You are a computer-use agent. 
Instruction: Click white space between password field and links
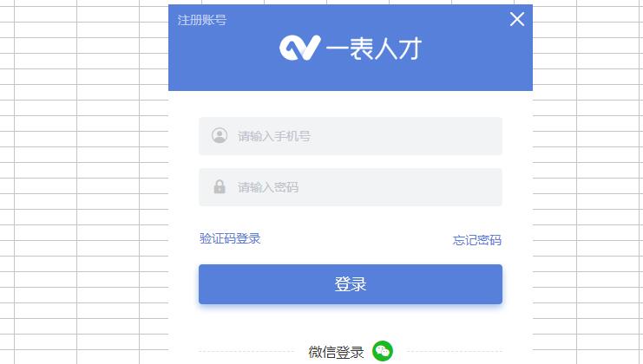click(351, 218)
